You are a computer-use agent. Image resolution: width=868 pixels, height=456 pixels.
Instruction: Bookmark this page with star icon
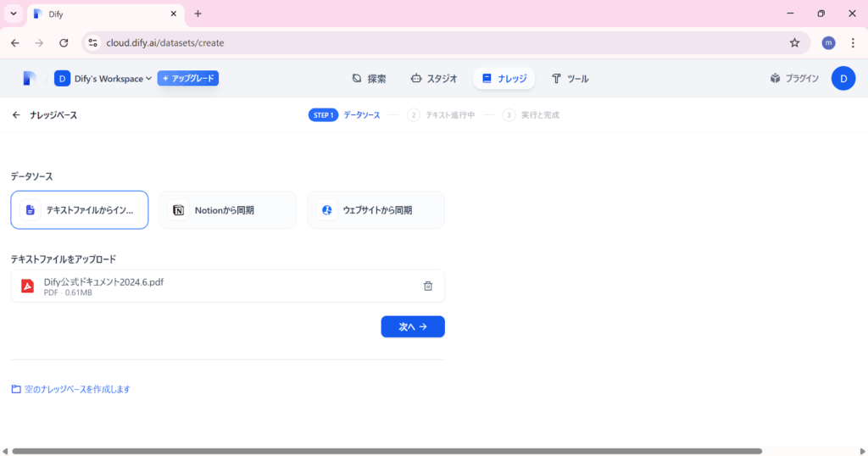click(794, 42)
